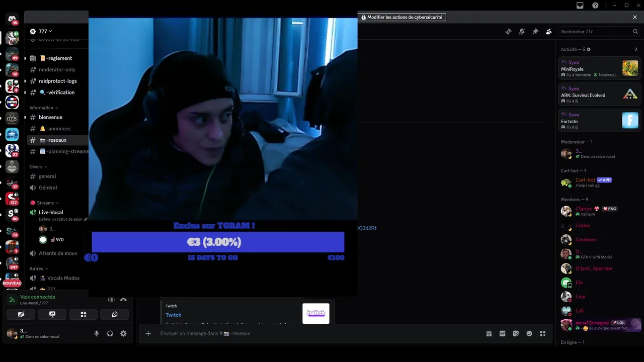644x362 pixels.
Task: Open the raidprotect-logs channel
Action: click(57, 81)
